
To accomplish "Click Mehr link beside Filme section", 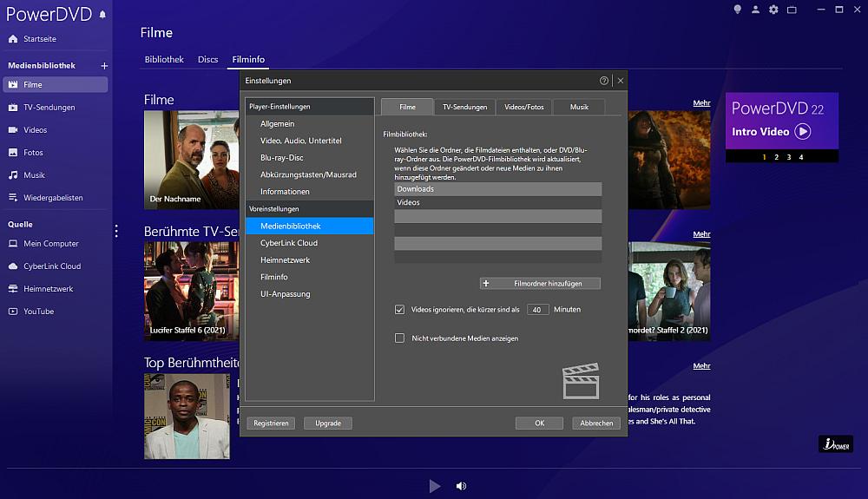I will (x=701, y=103).
